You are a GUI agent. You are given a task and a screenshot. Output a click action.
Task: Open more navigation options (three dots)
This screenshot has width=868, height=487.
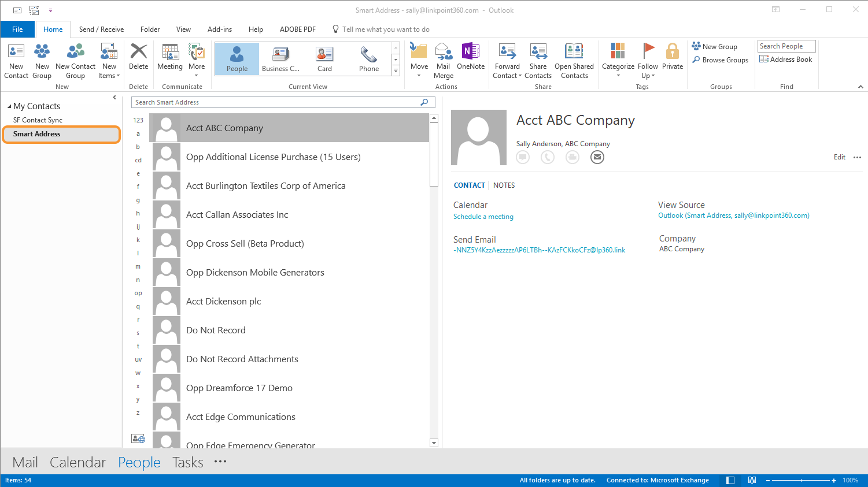220,462
